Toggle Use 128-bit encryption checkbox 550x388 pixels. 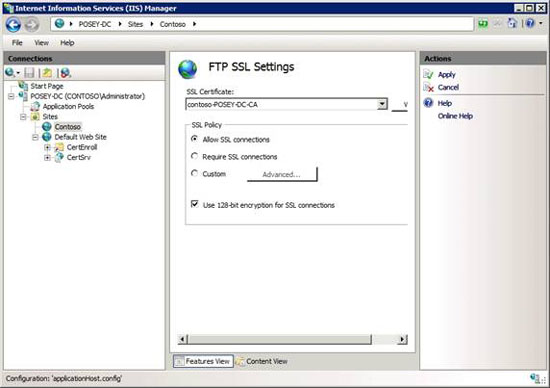coord(195,204)
